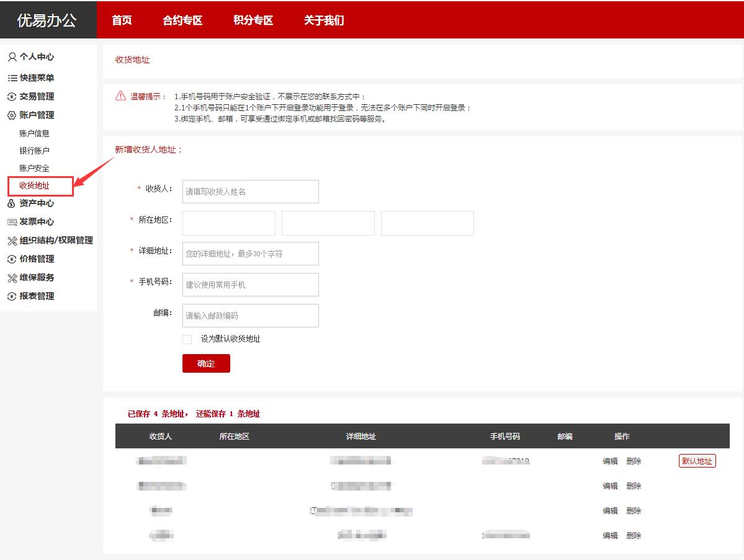Open the third 所在地区 district dropdown
Viewport: 744px width, 560px height.
(428, 223)
